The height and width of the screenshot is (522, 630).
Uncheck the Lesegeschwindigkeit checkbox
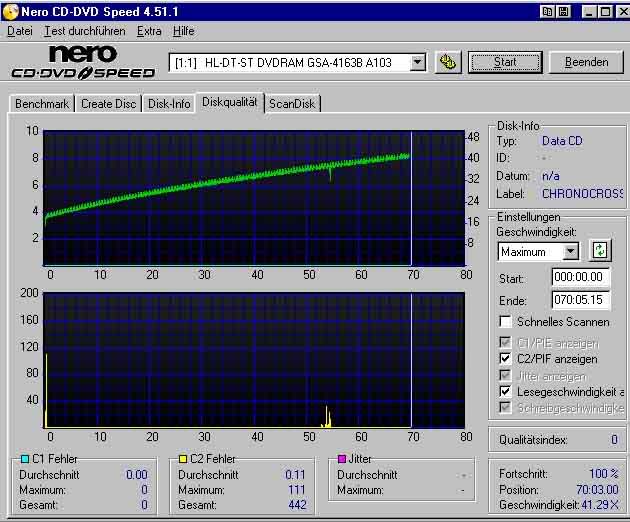tap(505, 391)
